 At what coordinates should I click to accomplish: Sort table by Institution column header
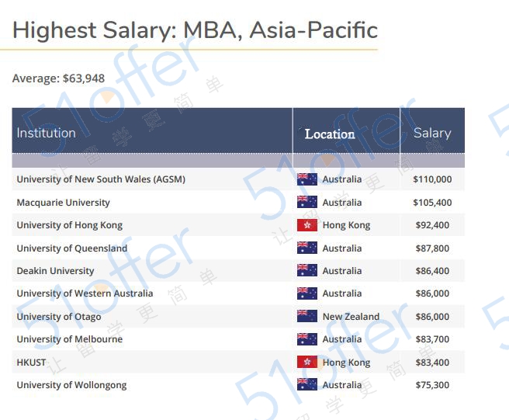click(47, 133)
